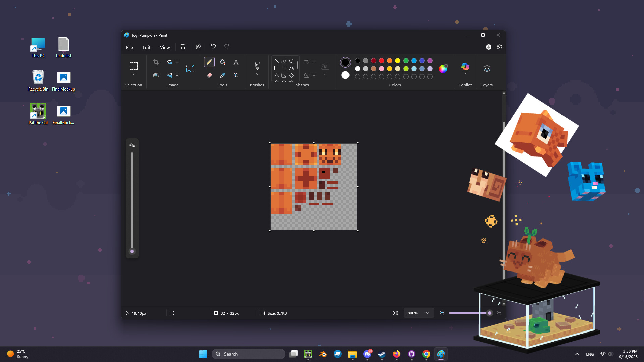This screenshot has height=362, width=644.
Task: Click the Rotate right icon
Action: (x=170, y=62)
